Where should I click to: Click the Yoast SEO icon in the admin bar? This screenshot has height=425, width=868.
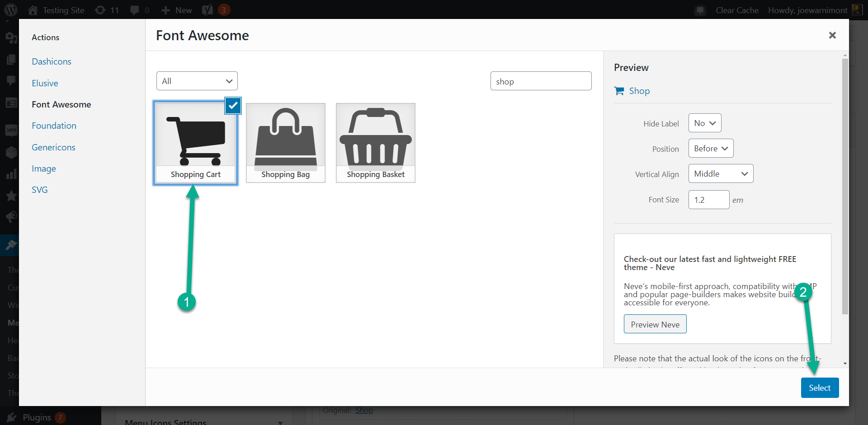[208, 9]
